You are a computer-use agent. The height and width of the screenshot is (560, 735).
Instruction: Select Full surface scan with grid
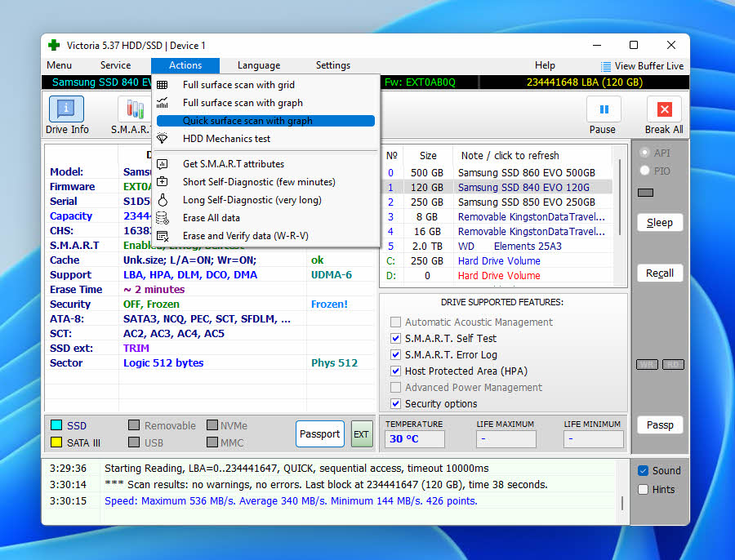coord(265,85)
